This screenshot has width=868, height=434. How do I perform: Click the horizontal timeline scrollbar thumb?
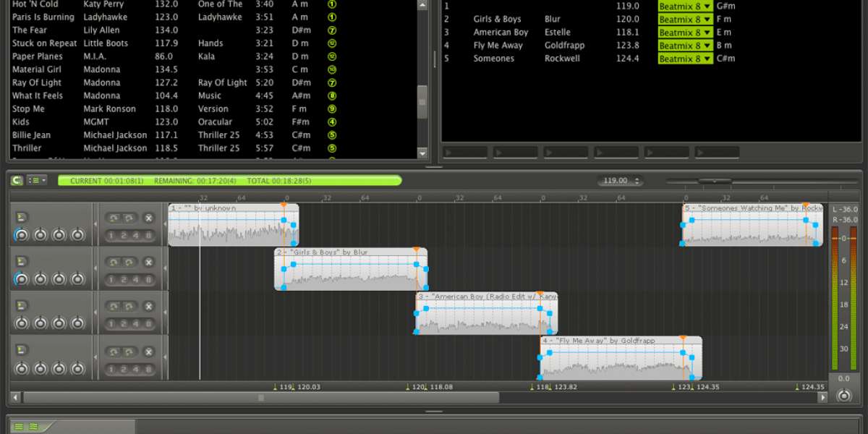point(261,397)
